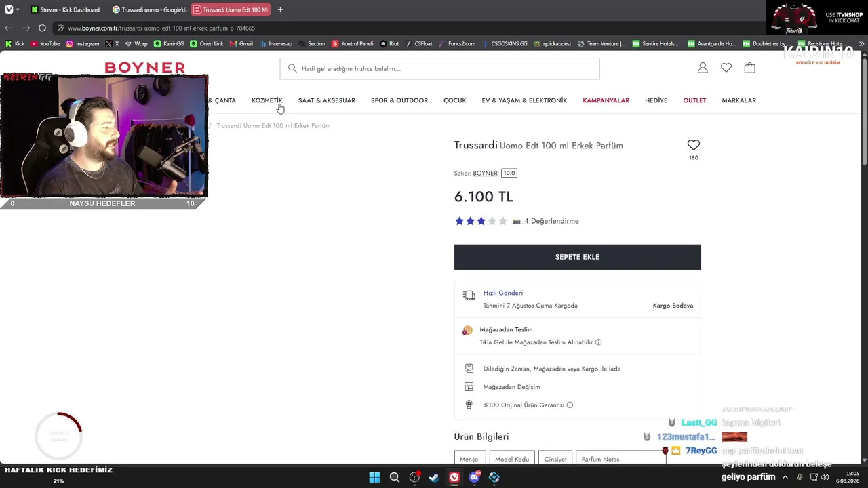The height and width of the screenshot is (488, 868).
Task: Open the Hediye menu item
Action: pyautogui.click(x=656, y=100)
